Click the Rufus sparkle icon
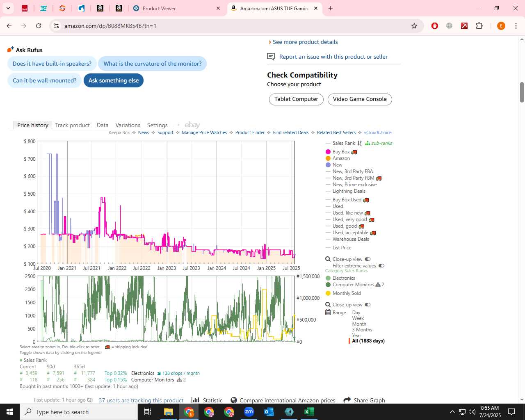525x420 pixels. pos(11,50)
